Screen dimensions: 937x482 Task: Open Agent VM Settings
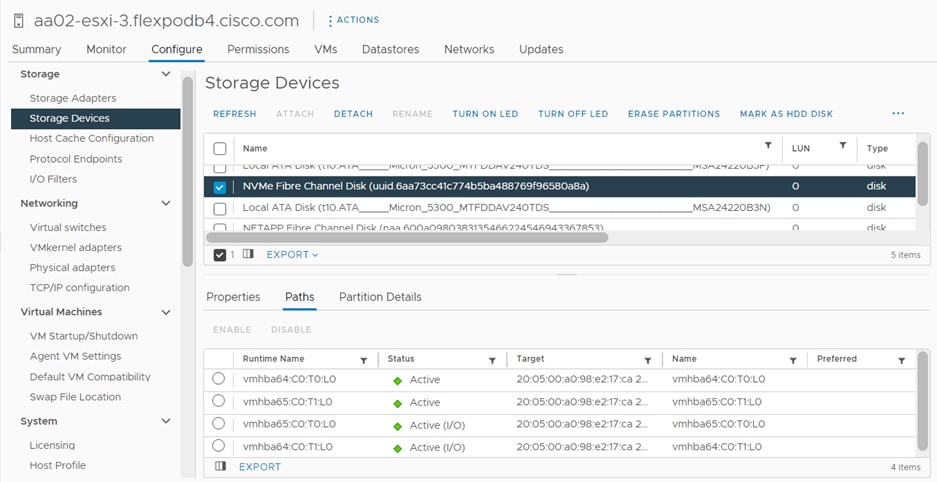pyautogui.click(x=75, y=356)
